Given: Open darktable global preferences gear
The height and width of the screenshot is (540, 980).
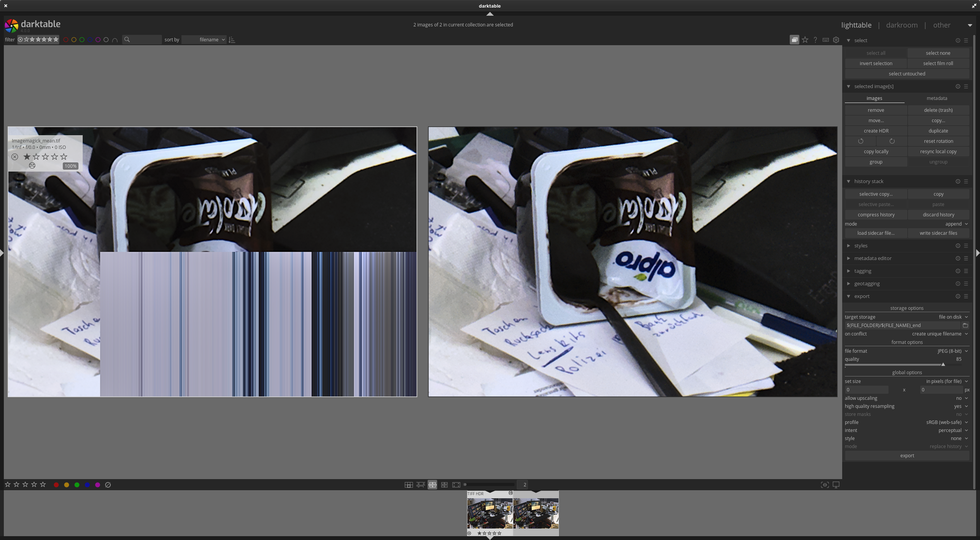Looking at the screenshot, I should (836, 39).
